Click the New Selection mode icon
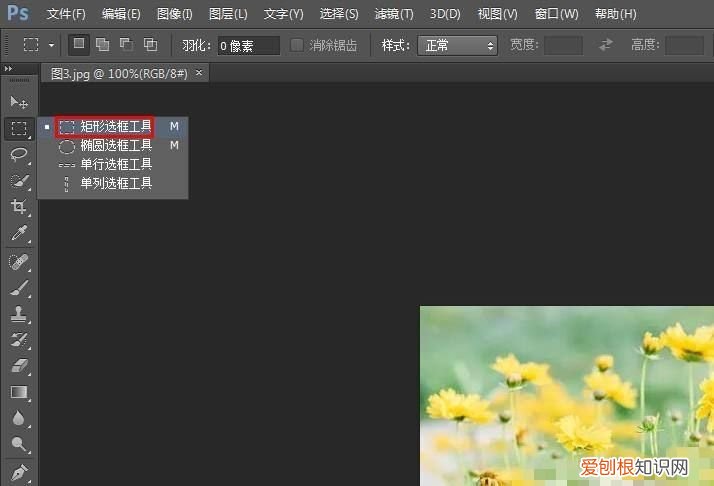 tap(79, 44)
